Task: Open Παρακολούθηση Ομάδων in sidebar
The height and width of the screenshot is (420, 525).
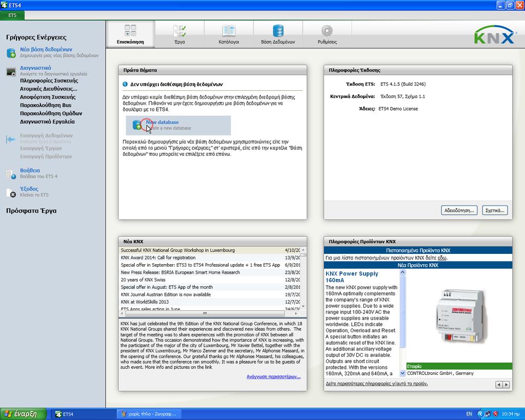Action: coord(51,113)
